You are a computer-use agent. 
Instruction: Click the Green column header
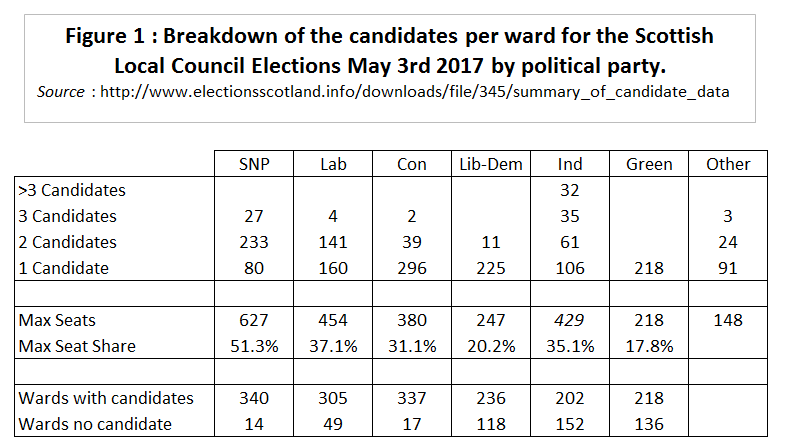pyautogui.click(x=649, y=164)
